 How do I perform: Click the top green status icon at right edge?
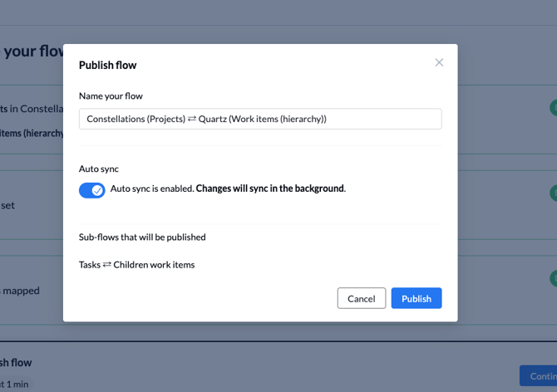coord(554,108)
